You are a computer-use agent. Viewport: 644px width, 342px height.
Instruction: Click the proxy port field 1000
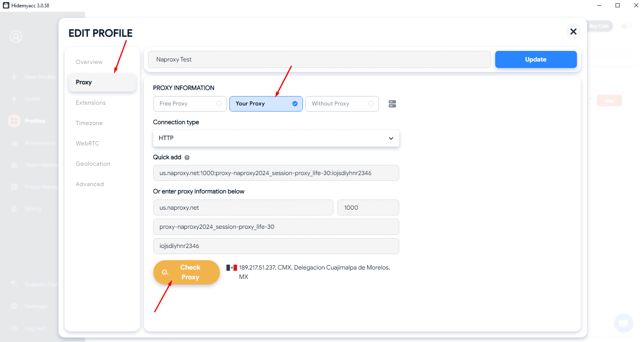(368, 208)
